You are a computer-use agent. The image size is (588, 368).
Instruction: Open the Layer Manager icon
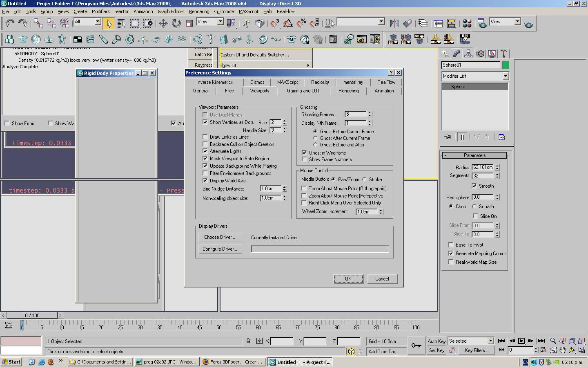423,23
